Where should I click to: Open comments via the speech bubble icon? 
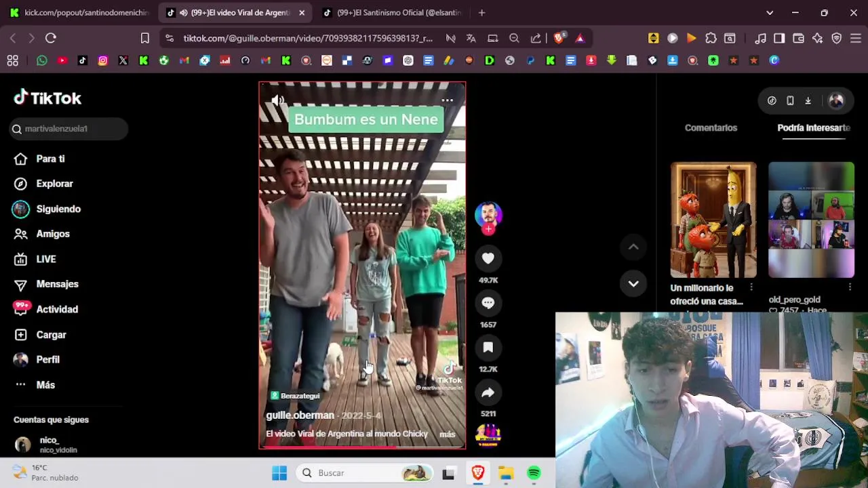pyautogui.click(x=488, y=303)
